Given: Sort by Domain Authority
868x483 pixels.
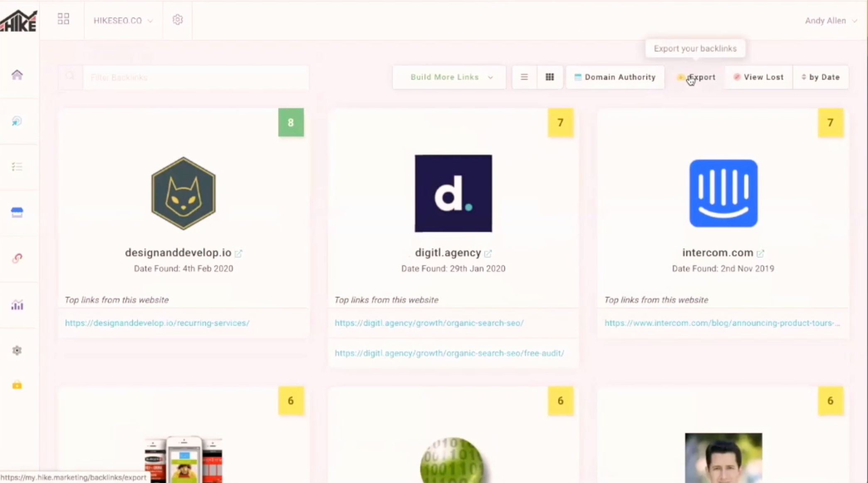Looking at the screenshot, I should coord(615,77).
